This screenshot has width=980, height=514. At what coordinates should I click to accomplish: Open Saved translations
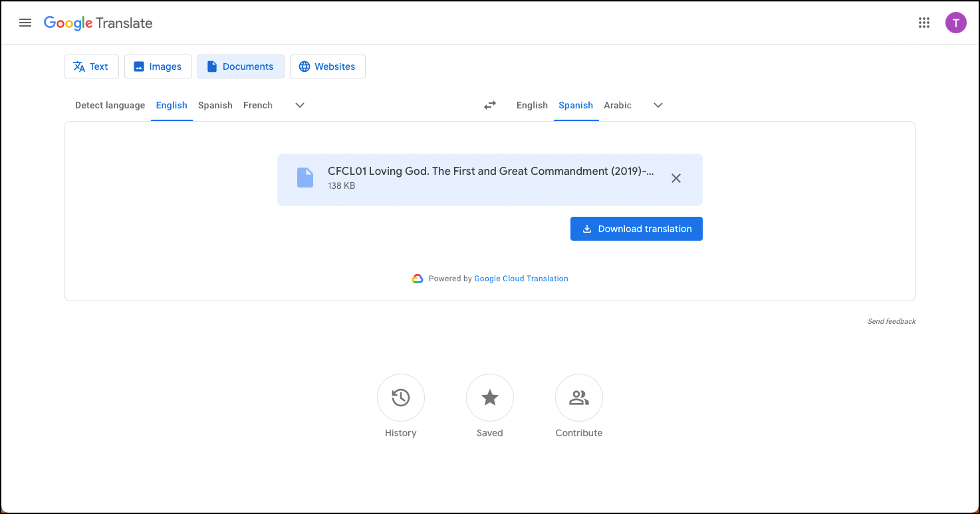click(490, 398)
